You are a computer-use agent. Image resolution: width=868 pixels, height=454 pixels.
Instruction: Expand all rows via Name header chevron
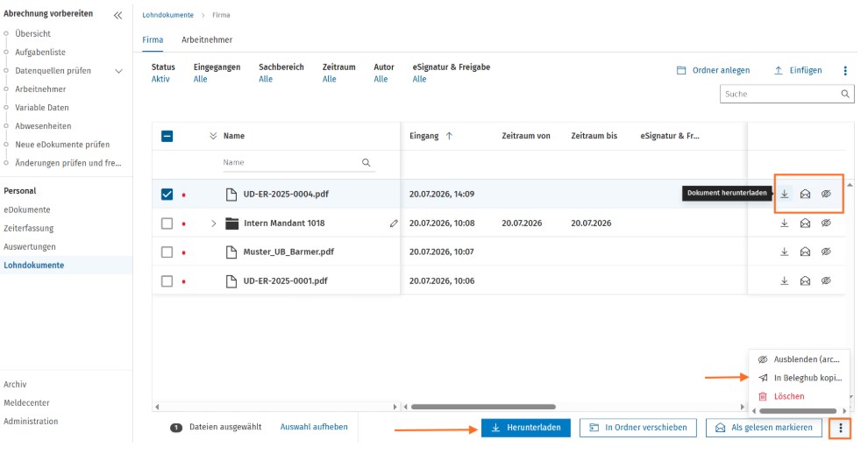[x=213, y=136]
